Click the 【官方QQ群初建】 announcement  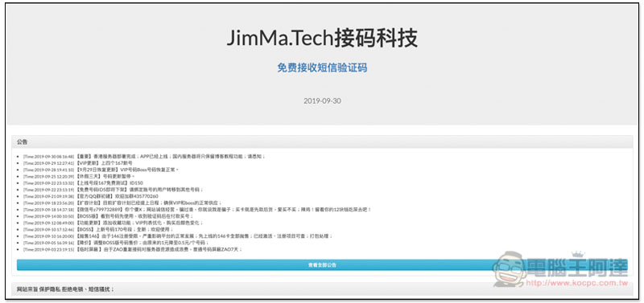coord(90,196)
